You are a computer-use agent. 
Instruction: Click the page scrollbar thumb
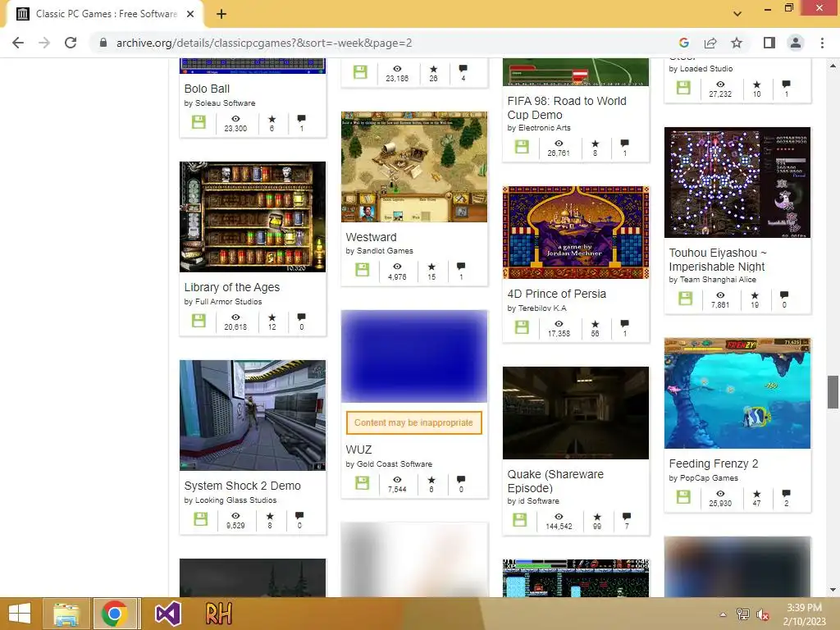pos(833,392)
